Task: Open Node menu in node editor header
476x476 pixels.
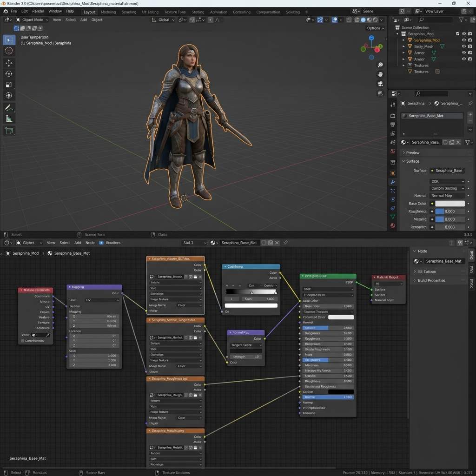Action: (x=90, y=243)
